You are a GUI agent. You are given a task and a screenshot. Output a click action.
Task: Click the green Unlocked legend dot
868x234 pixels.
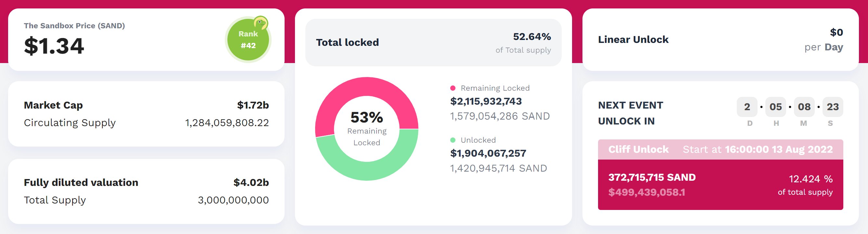(453, 140)
